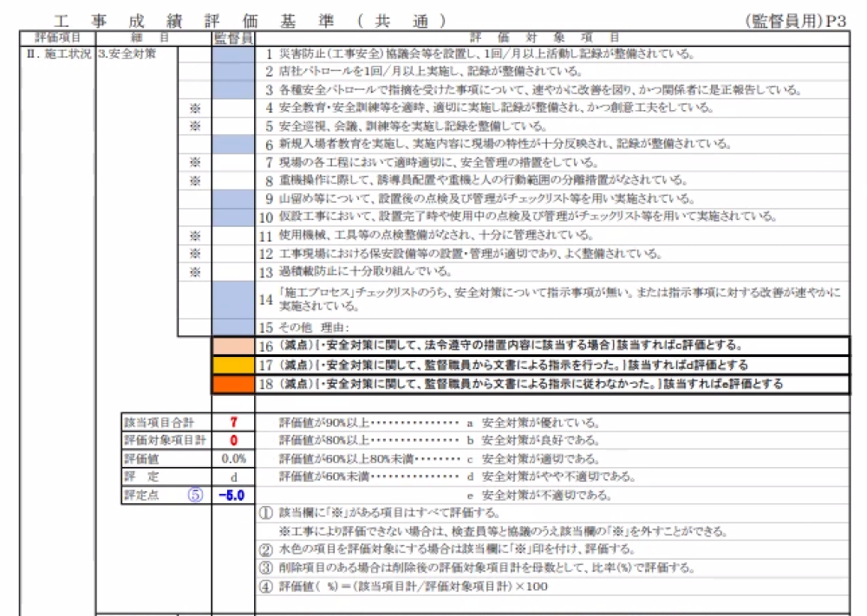Click the legend line 評価値が90%以上 a
The height and width of the screenshot is (616, 867).
440,423
